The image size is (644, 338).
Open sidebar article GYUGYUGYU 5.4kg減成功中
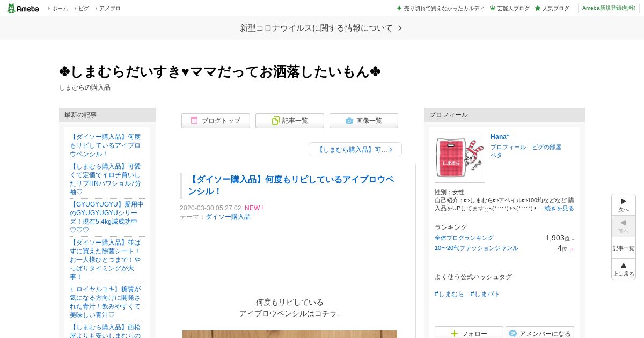[107, 217]
